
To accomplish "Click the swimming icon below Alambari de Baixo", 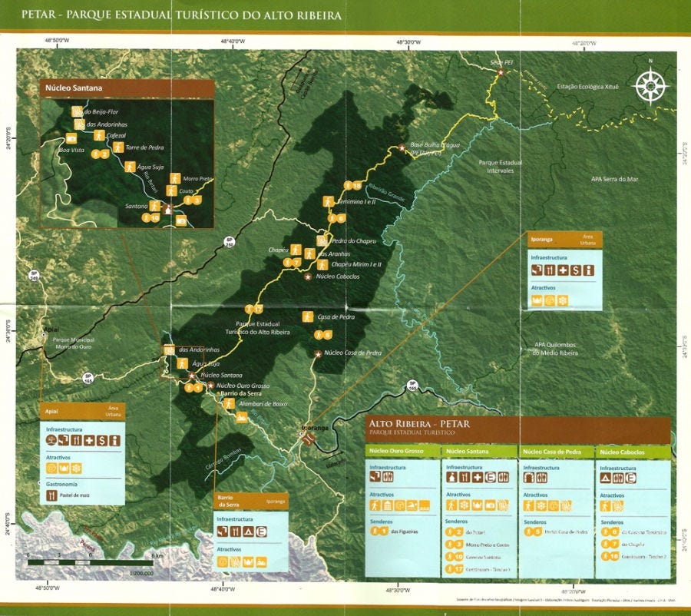I will click(242, 417).
